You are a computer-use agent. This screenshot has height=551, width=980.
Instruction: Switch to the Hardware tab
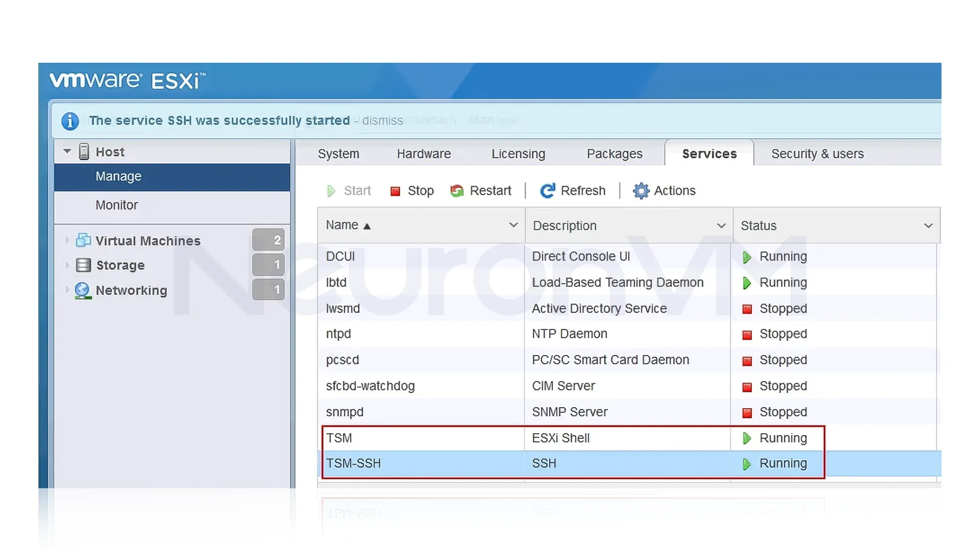click(424, 154)
